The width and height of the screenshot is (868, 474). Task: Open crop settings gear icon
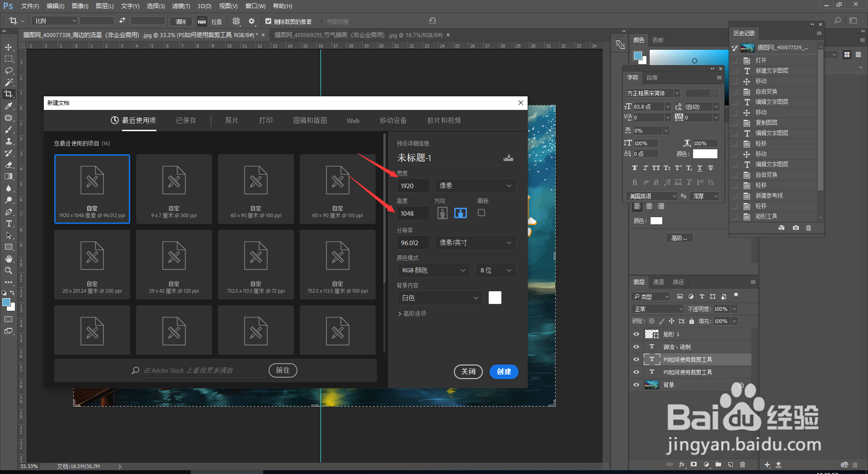click(x=252, y=21)
